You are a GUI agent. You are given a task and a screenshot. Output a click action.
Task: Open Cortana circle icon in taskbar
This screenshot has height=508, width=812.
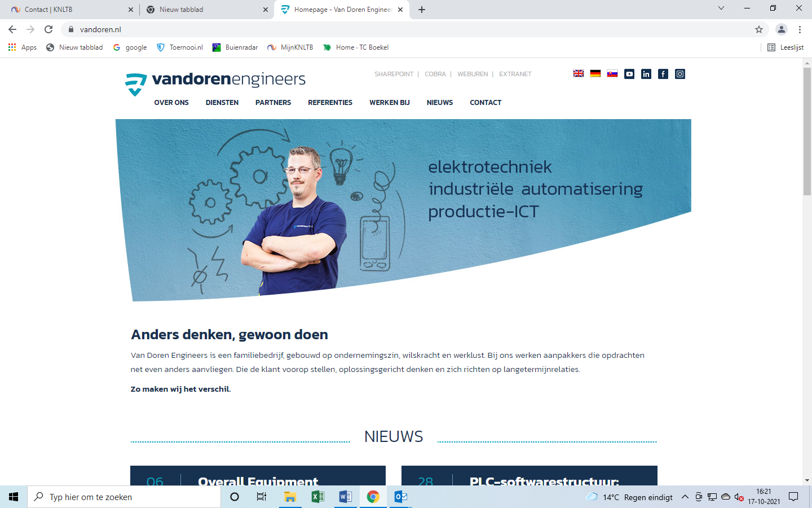click(x=235, y=497)
